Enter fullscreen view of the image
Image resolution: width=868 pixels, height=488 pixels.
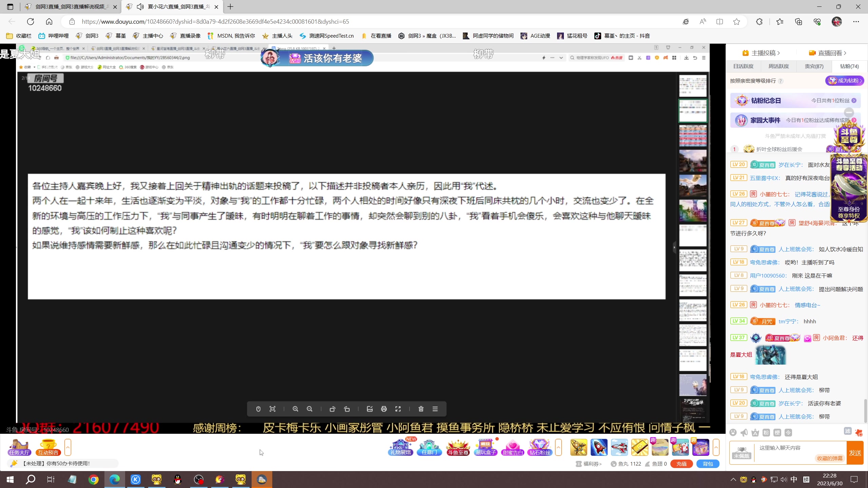[398, 409]
